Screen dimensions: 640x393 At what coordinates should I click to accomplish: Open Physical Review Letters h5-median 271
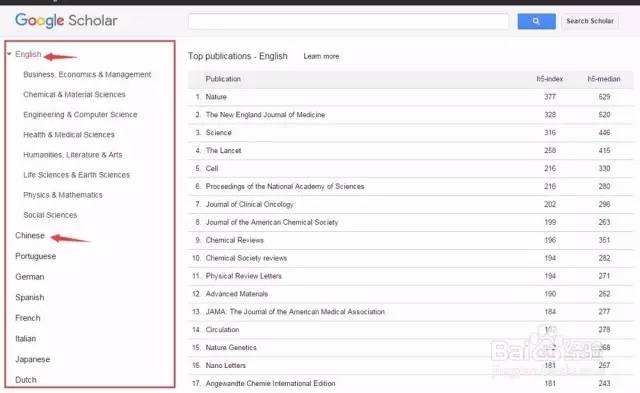pyautogui.click(x=604, y=276)
